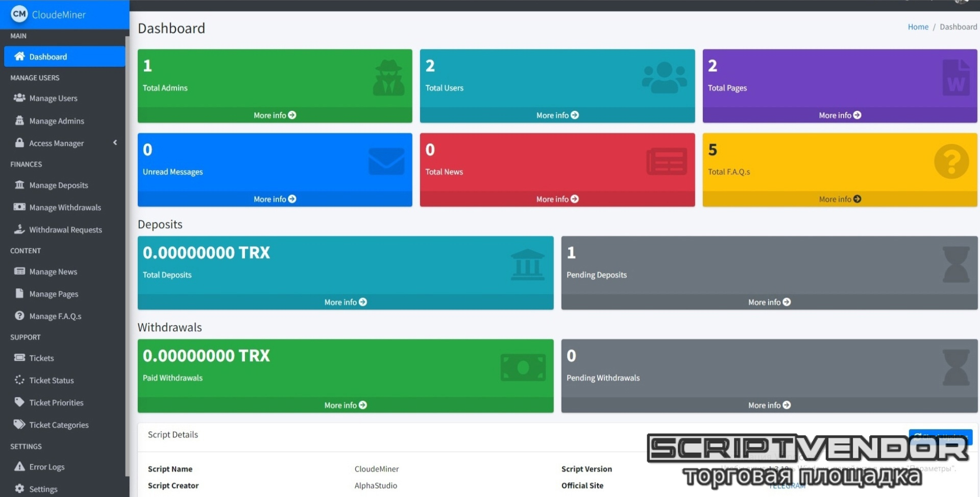Open Manage Deposits from the sidebar
980x497 pixels.
(58, 185)
